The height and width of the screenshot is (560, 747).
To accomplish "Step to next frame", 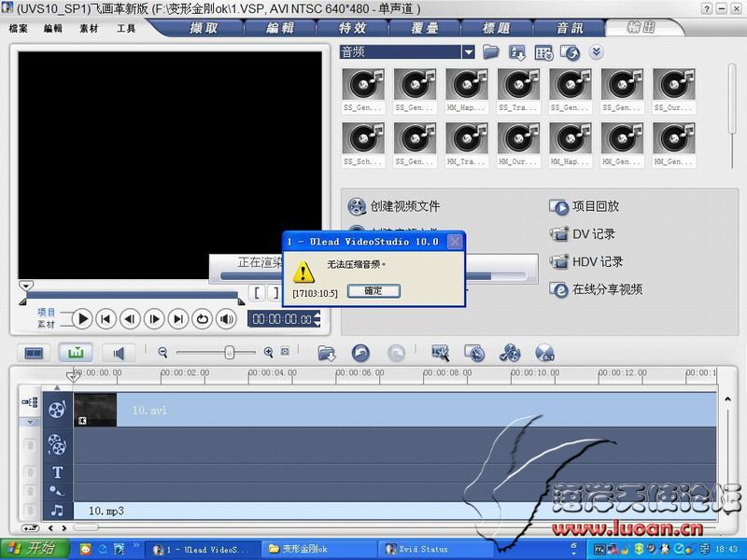I will 154,318.
